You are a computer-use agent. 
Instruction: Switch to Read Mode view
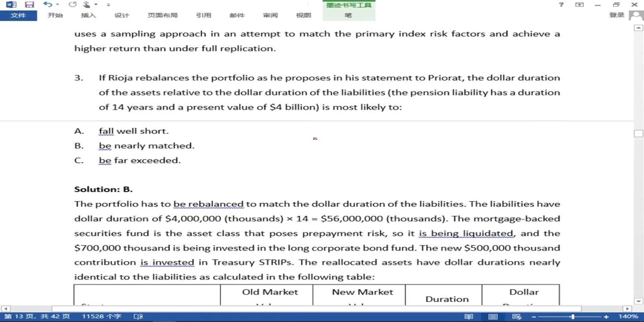pos(469,317)
